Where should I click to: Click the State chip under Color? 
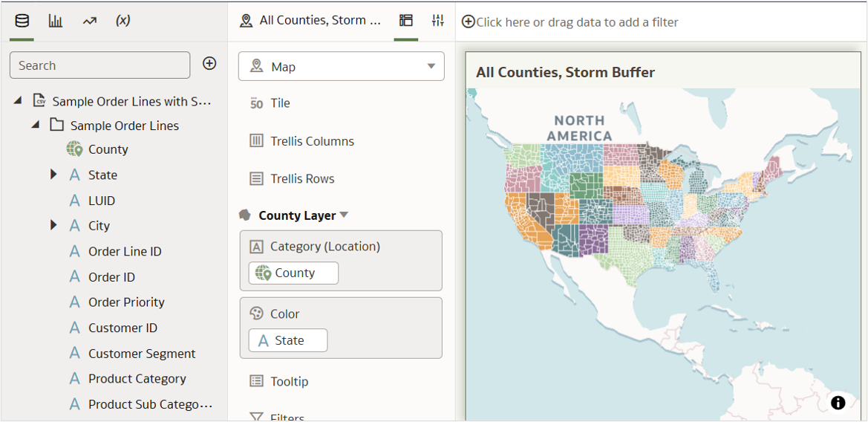288,340
